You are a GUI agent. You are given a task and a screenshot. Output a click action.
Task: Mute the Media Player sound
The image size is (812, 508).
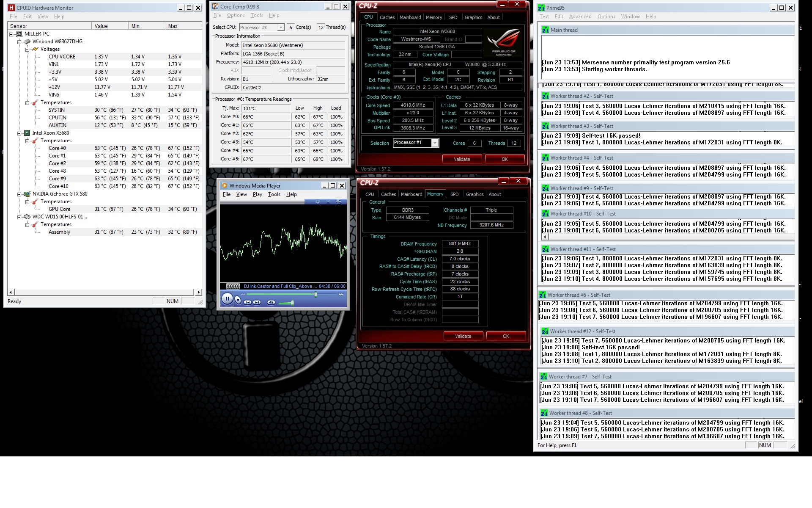[271, 302]
